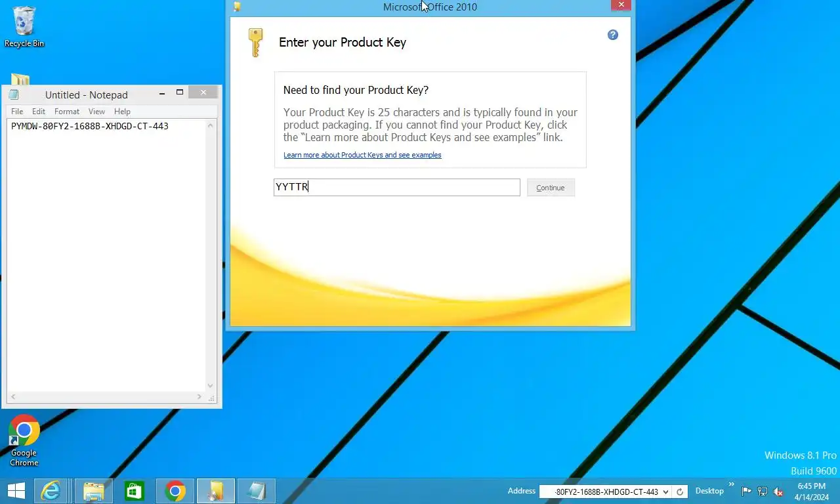Click the refresh icon in taskbar Address bar
The height and width of the screenshot is (504, 840).
pyautogui.click(x=680, y=492)
